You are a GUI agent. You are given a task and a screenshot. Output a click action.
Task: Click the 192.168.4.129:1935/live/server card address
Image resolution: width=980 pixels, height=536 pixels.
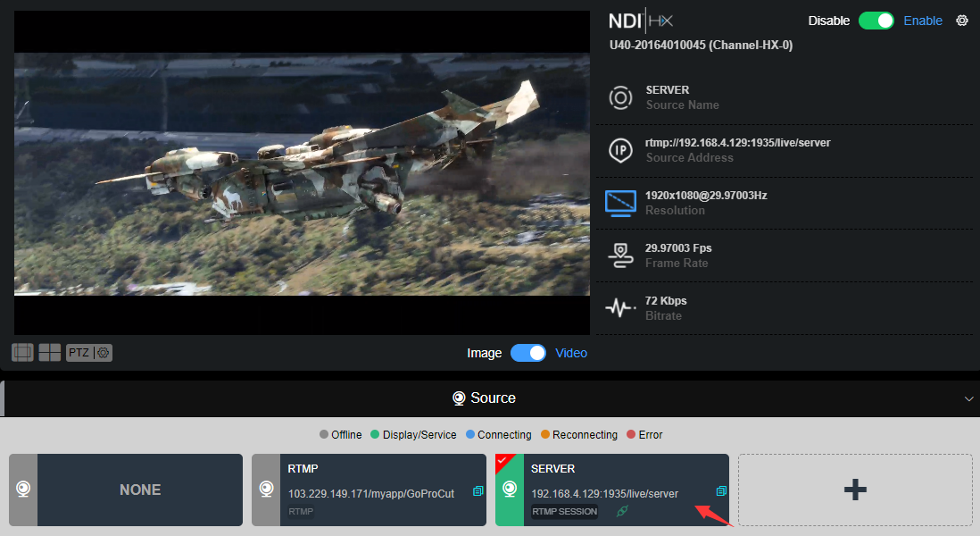coord(604,493)
